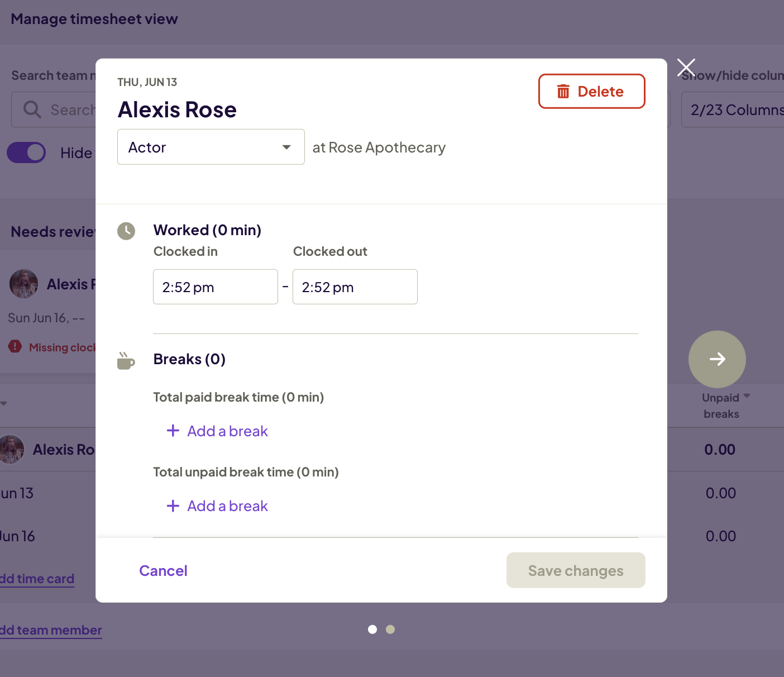Open the Add team member link
The image size is (784, 677).
51,630
